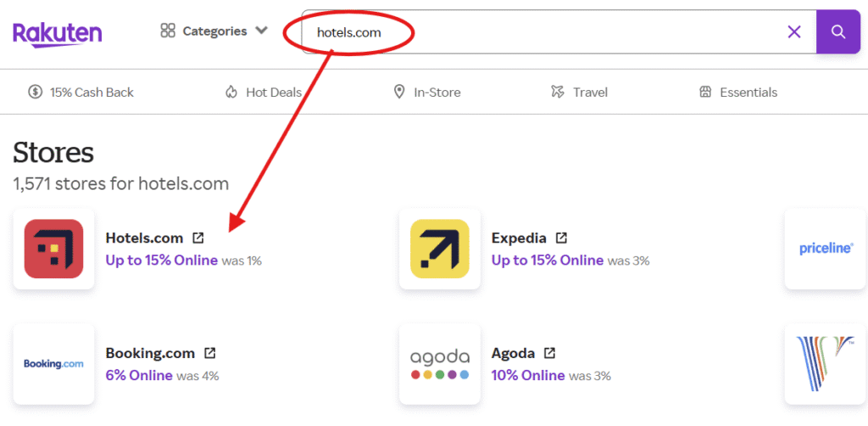Open the Expedia store link
Image resolution: width=868 pixels, height=426 pixels.
[519, 238]
